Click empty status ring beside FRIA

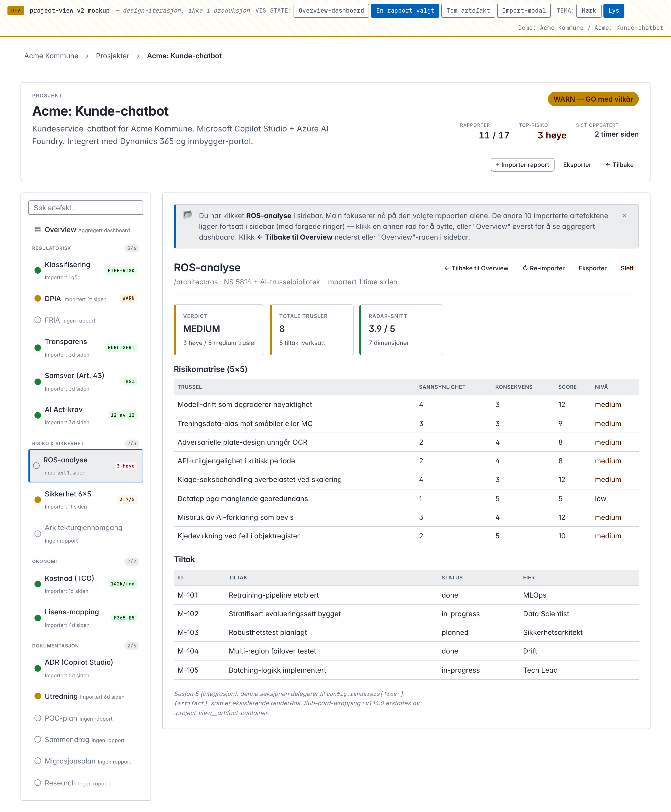(x=38, y=320)
